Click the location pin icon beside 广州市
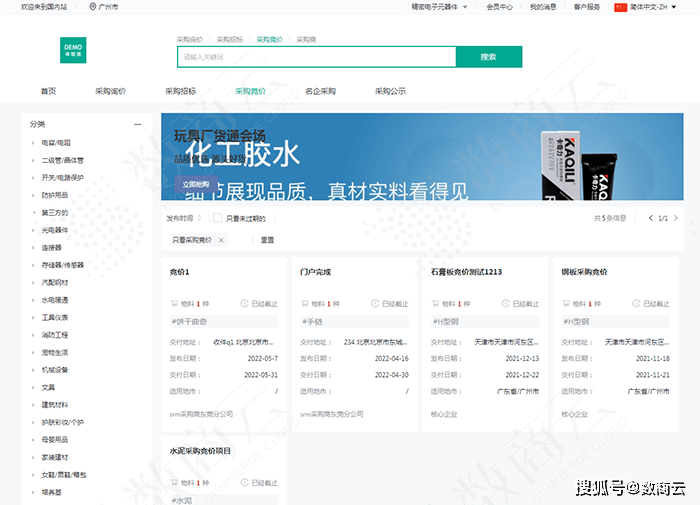Screen dimensions: 700x505 click(x=92, y=7)
